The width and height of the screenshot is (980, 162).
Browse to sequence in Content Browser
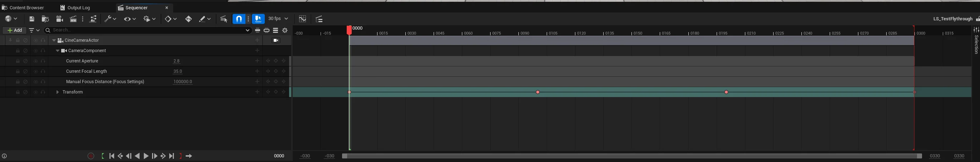45,19
